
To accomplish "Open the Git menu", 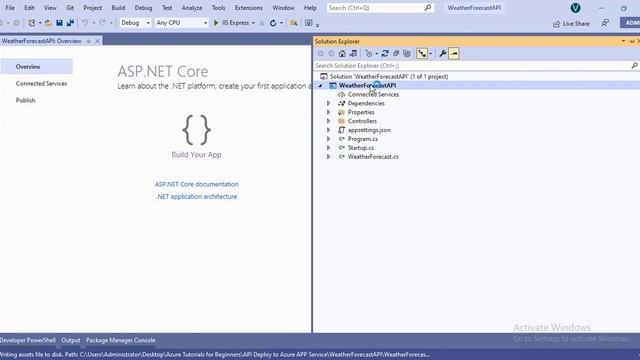I will coord(70,8).
